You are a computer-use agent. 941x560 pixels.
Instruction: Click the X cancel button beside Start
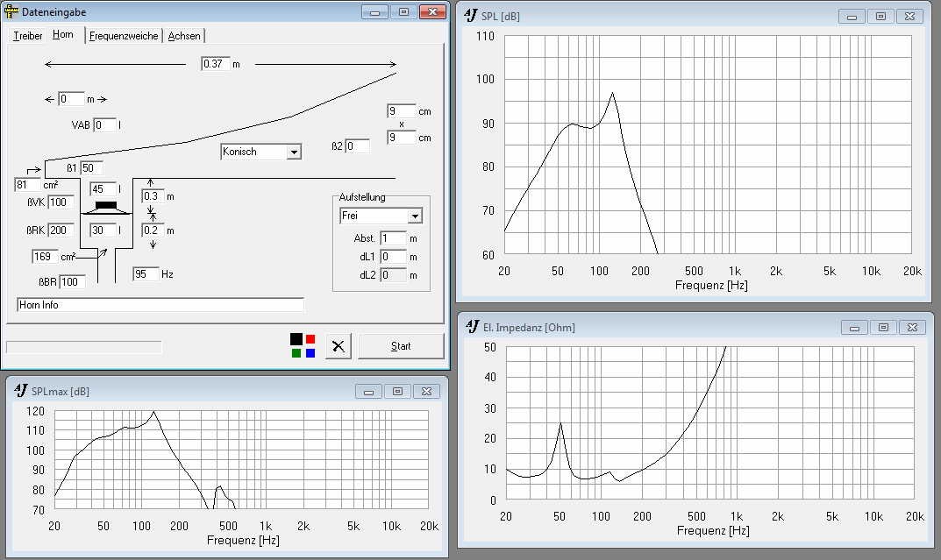click(x=338, y=346)
